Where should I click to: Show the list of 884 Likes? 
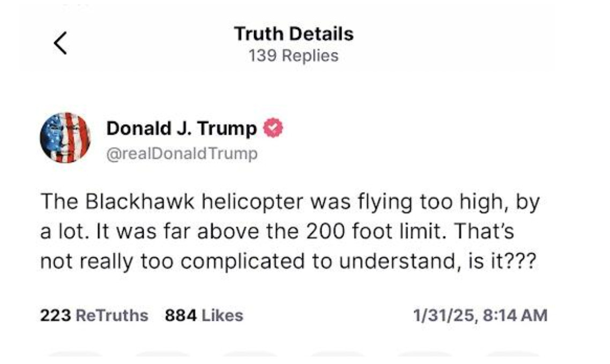pos(204,315)
